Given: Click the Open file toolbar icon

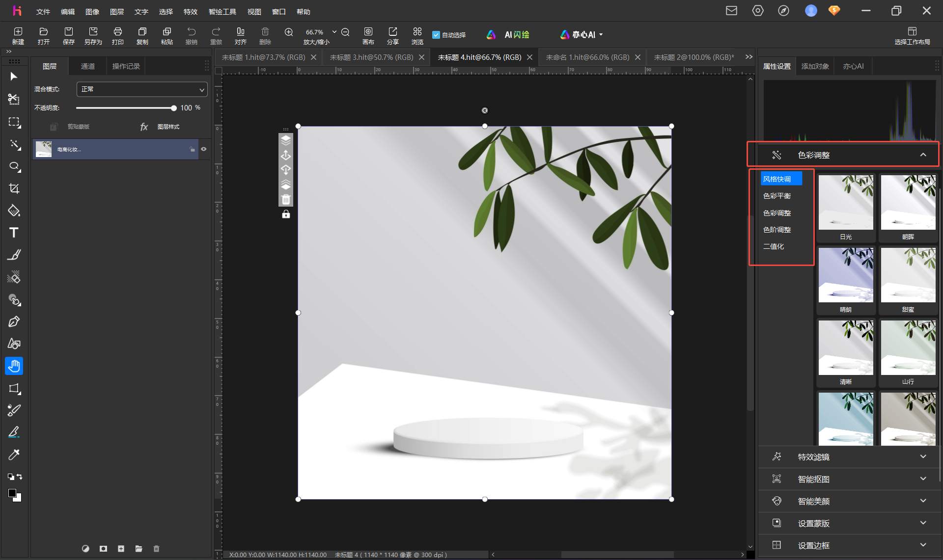Looking at the screenshot, I should 44,35.
